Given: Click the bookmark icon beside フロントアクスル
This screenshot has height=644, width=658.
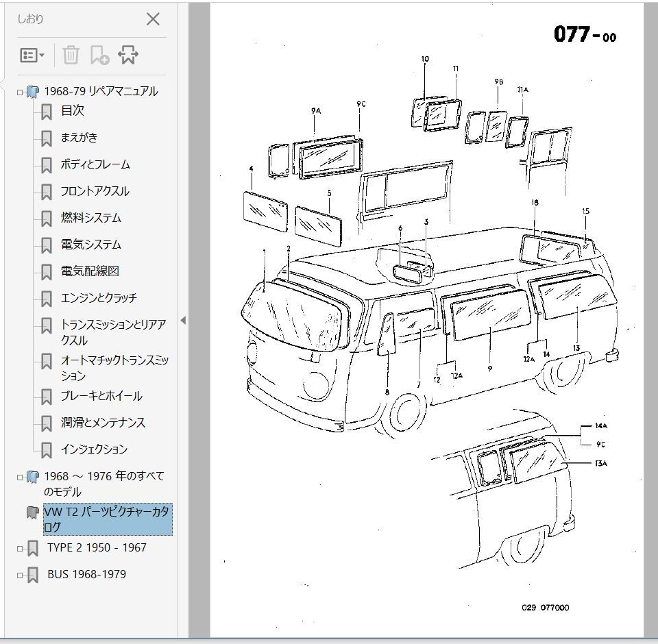Looking at the screenshot, I should (46, 192).
